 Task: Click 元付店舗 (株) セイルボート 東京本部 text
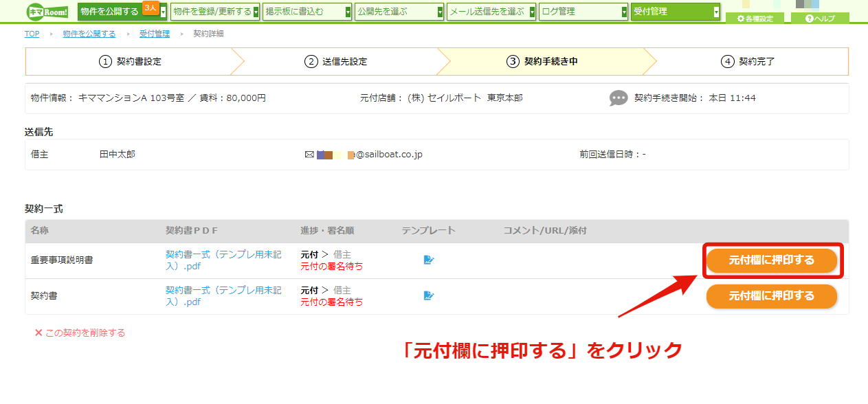(x=441, y=98)
